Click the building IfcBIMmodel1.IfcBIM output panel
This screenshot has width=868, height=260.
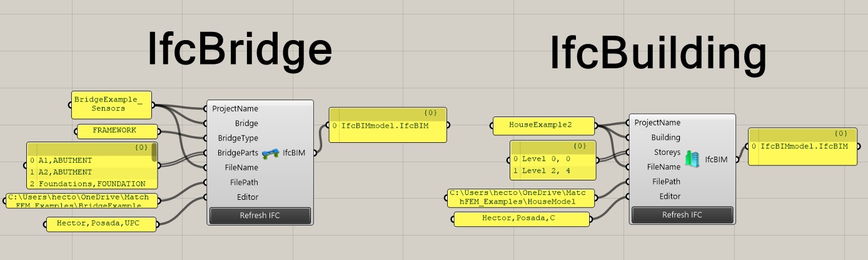804,146
